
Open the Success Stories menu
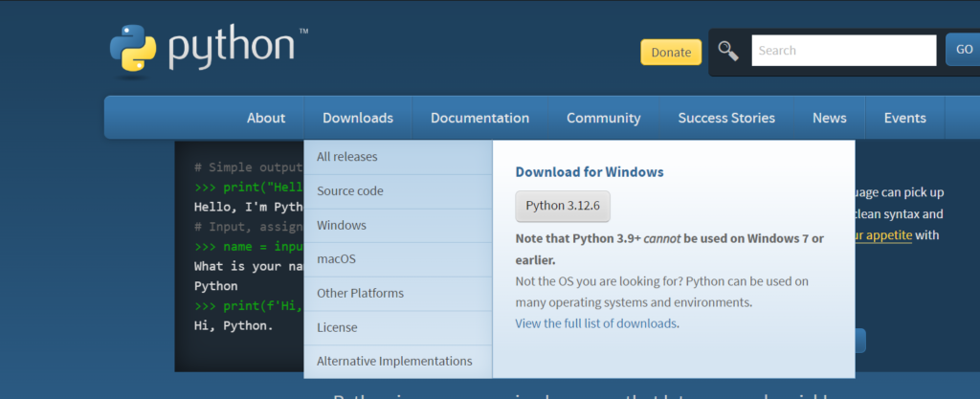(726, 118)
